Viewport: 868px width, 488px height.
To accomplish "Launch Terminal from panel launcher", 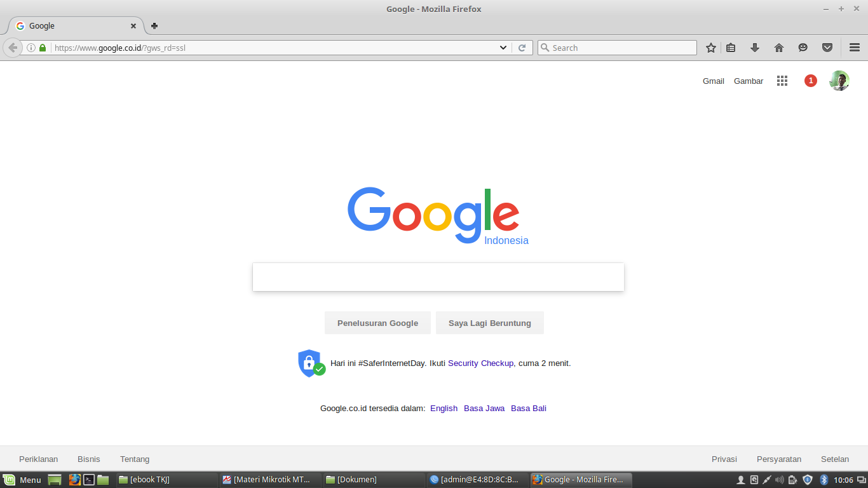I will 89,480.
